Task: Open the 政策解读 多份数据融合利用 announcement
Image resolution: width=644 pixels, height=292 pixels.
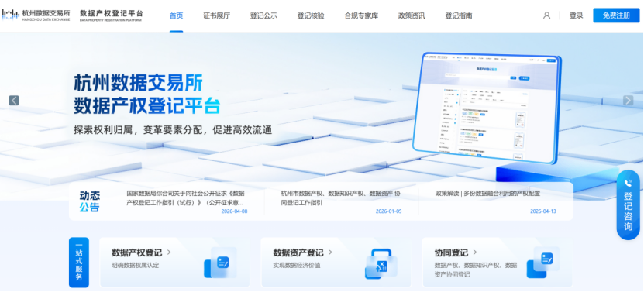Action: 487,193
